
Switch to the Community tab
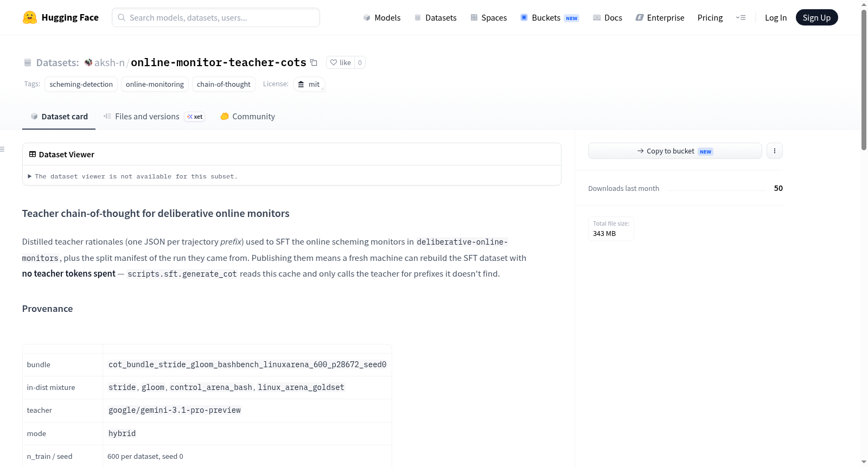(x=247, y=116)
